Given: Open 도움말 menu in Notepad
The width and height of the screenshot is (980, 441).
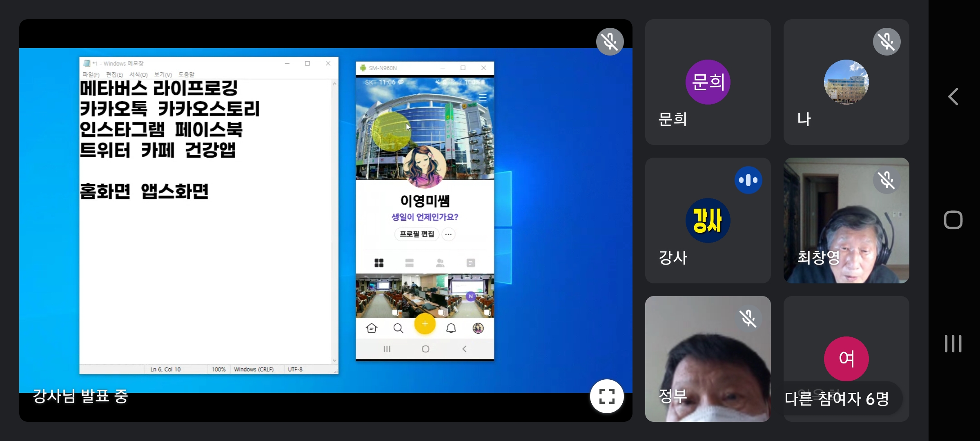Looking at the screenshot, I should (186, 75).
